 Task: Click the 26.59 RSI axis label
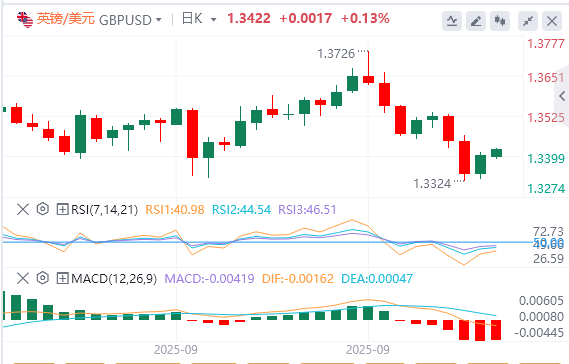pyautogui.click(x=548, y=259)
